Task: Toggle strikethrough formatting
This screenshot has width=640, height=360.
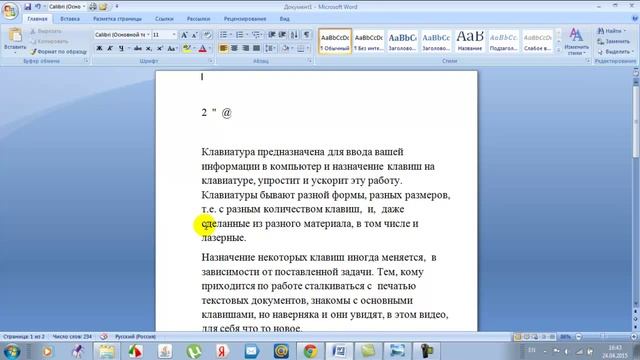Action: 138,49
